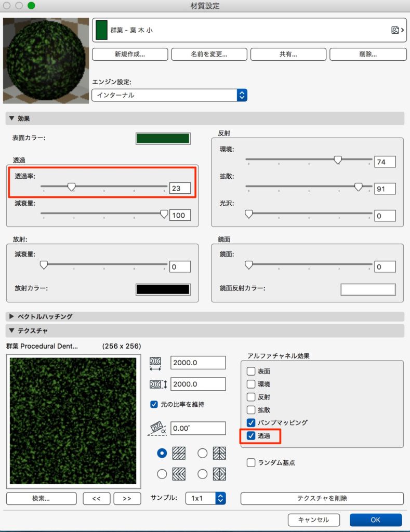Click next texture >> button
Screen dimensions: 410x532
[x=127, y=498]
